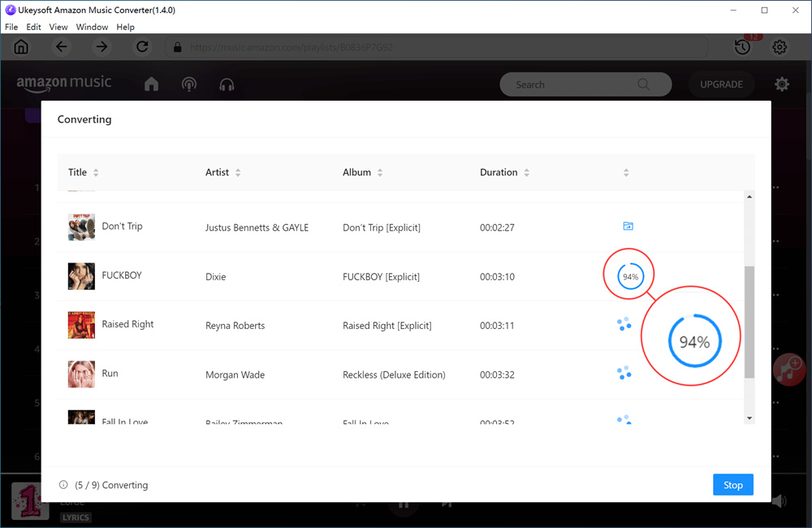Click the now playing album art thumbnail
The image size is (812, 528).
(x=30, y=501)
